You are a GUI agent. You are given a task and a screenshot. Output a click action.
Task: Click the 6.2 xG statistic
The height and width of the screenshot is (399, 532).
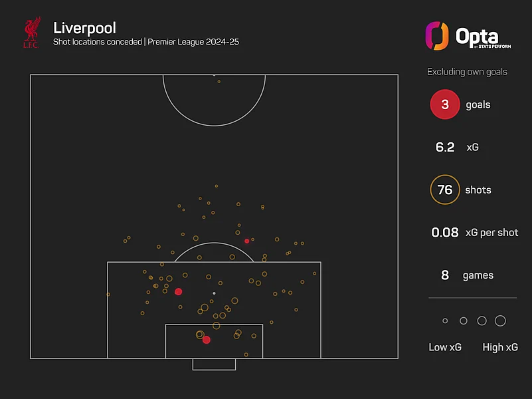point(457,147)
